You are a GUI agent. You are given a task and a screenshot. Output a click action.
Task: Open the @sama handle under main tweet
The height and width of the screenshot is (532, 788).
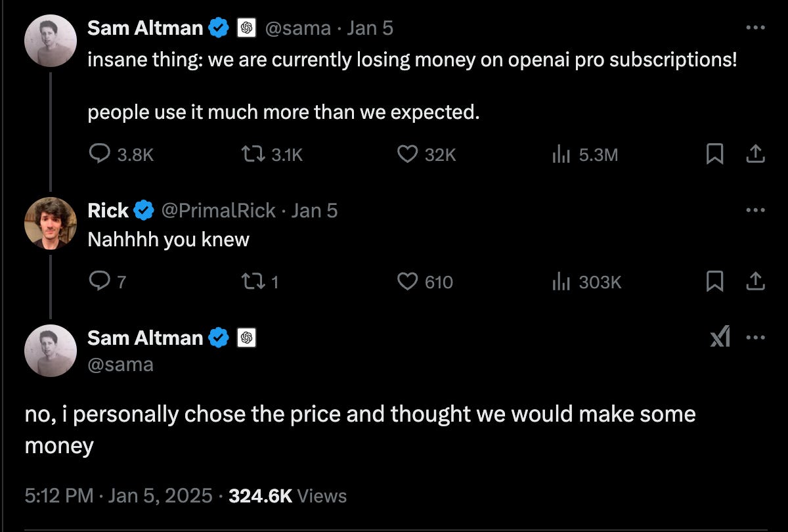[x=120, y=364]
